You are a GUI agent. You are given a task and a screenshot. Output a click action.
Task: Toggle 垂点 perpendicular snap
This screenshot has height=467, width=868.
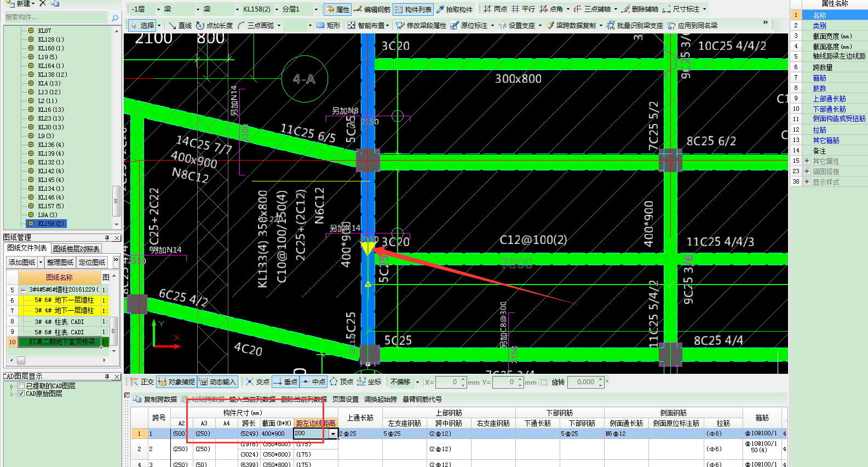point(285,382)
